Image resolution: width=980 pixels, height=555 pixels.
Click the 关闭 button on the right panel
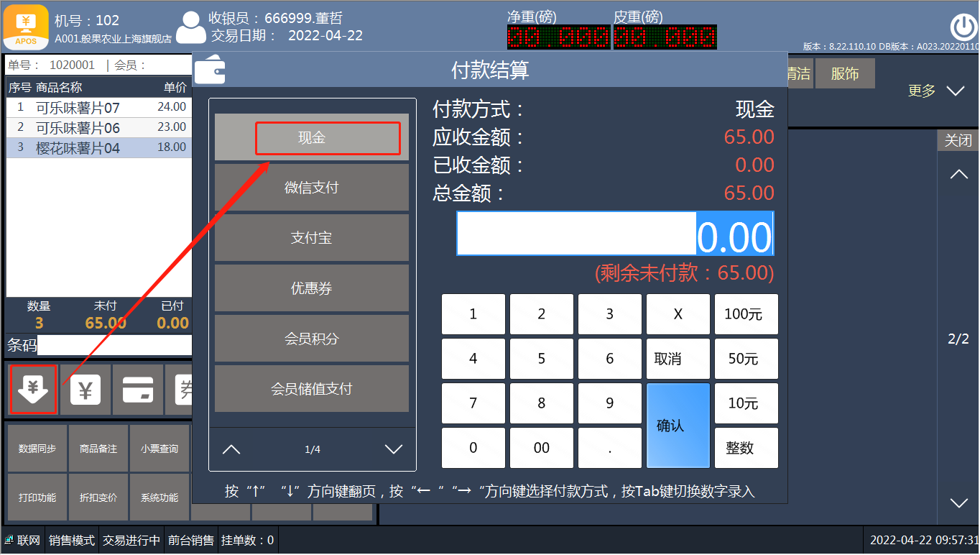tap(958, 140)
